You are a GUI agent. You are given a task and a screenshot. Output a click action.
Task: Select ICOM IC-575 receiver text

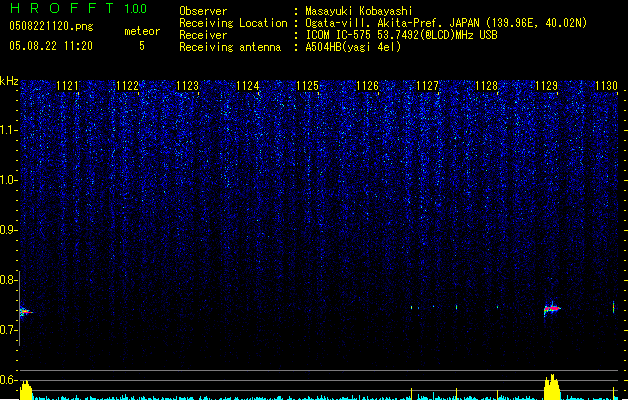401,35
